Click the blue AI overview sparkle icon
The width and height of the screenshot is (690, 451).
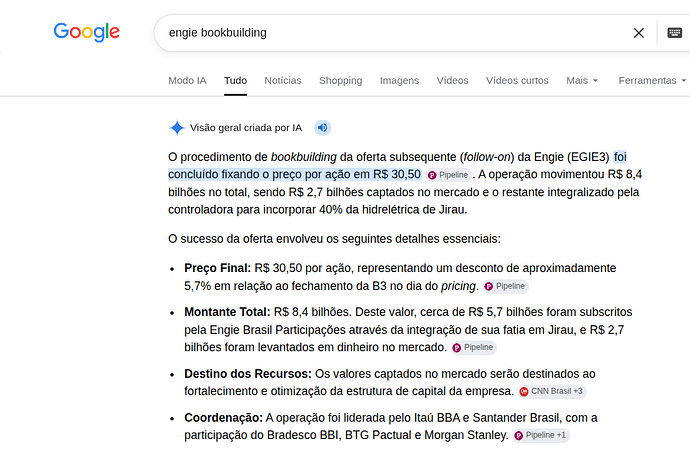coord(177,128)
